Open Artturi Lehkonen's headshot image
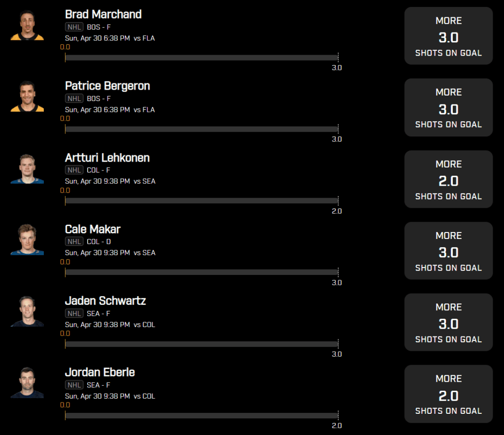 (x=27, y=168)
